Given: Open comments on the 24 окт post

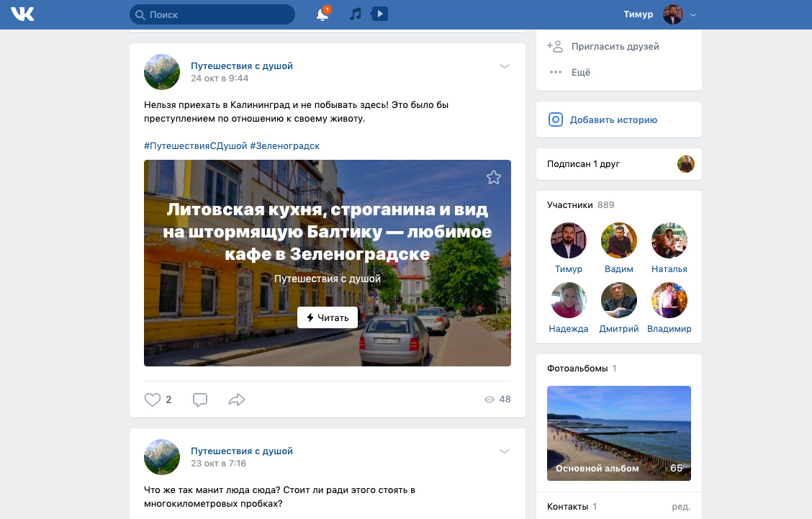Looking at the screenshot, I should (200, 400).
